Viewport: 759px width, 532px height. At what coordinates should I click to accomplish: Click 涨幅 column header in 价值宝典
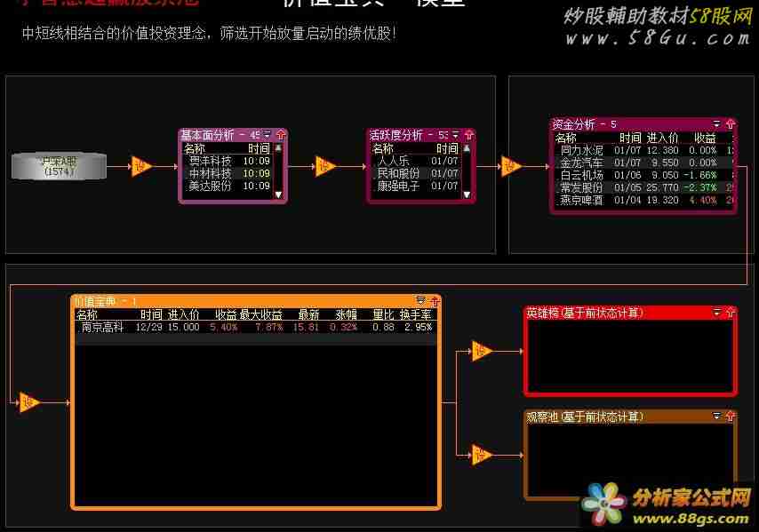(x=346, y=314)
